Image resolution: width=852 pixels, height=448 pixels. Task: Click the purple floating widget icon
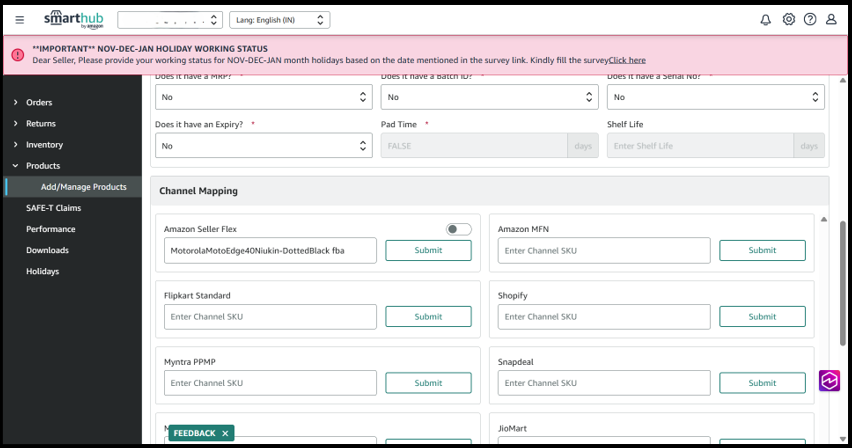(x=829, y=381)
